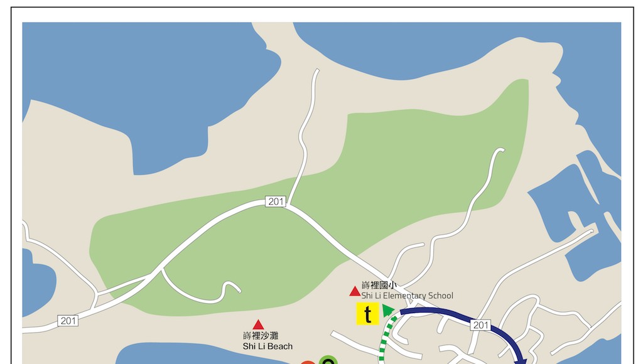This screenshot has height=364, width=643.
Task: Click the orange-red circle marker at bottom edge
Action: coord(308,362)
